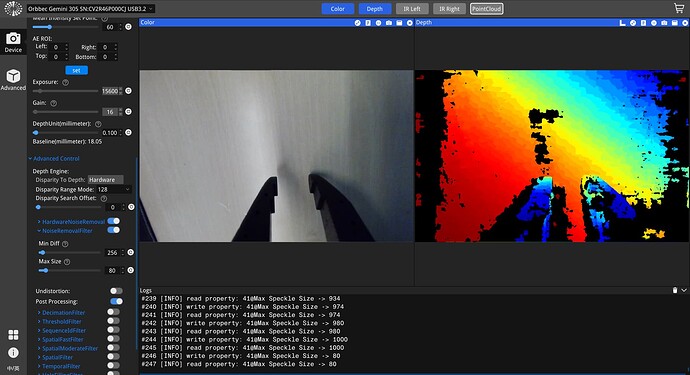
Task: Open the Device sidebar panel
Action: click(x=13, y=42)
